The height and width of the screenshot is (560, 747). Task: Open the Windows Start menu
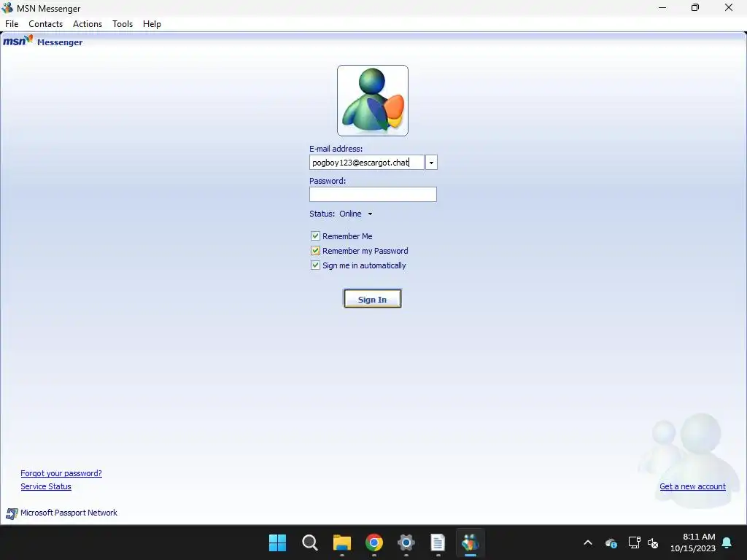coord(277,542)
